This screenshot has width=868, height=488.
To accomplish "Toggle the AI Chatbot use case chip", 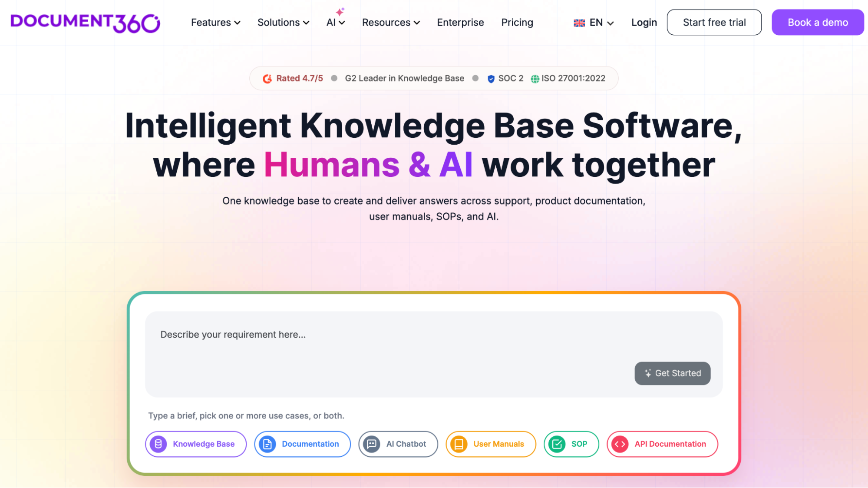I will pos(398,444).
